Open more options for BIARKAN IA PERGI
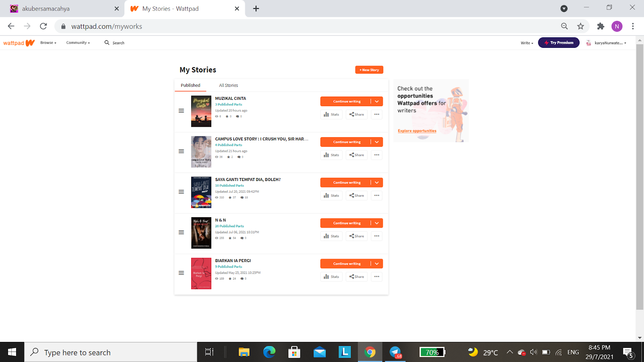644x362 pixels. click(x=377, y=277)
